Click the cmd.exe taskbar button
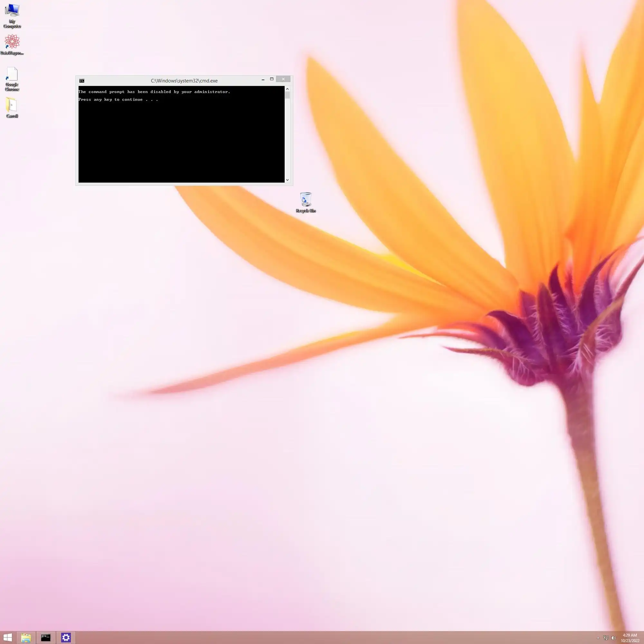This screenshot has height=644, width=644. pos(46,637)
